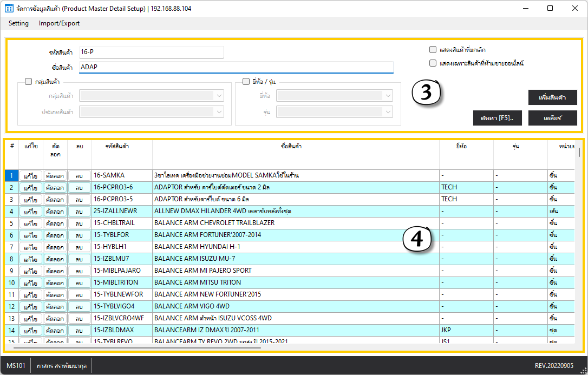The image size is (588, 375).
Task: Click the ชื่อสินค้า product name input field
Action: pos(236,67)
